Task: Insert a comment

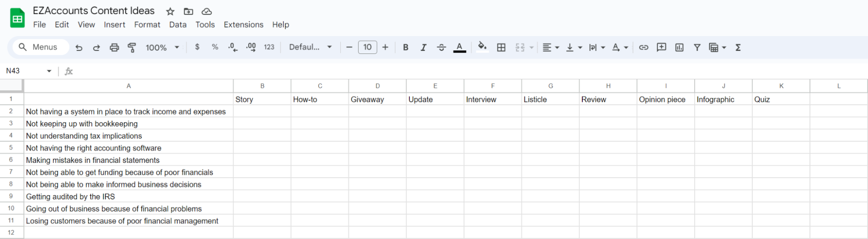Action: tap(661, 47)
